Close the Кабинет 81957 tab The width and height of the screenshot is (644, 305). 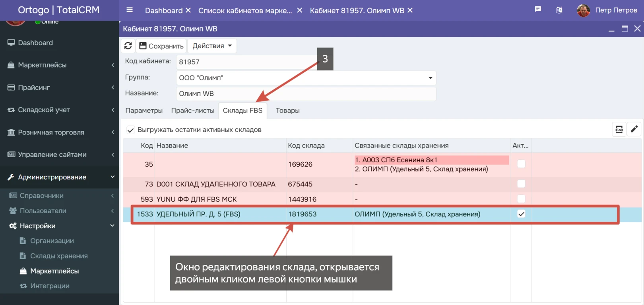click(410, 10)
